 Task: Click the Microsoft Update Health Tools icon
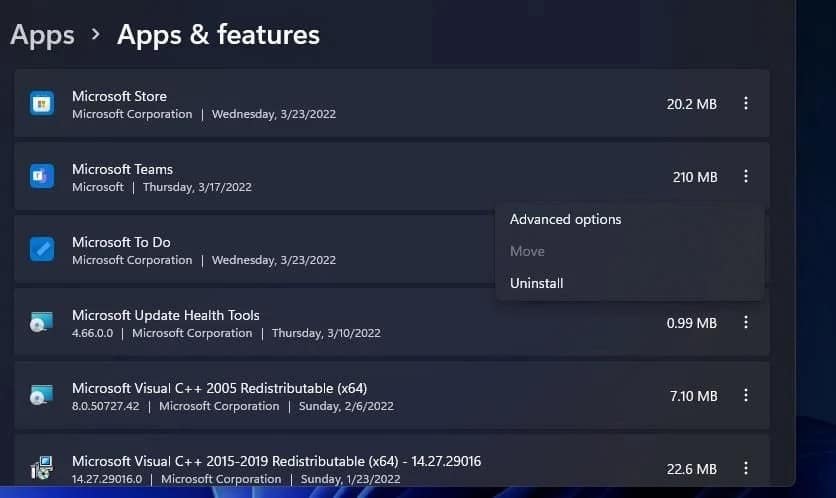pos(42,323)
